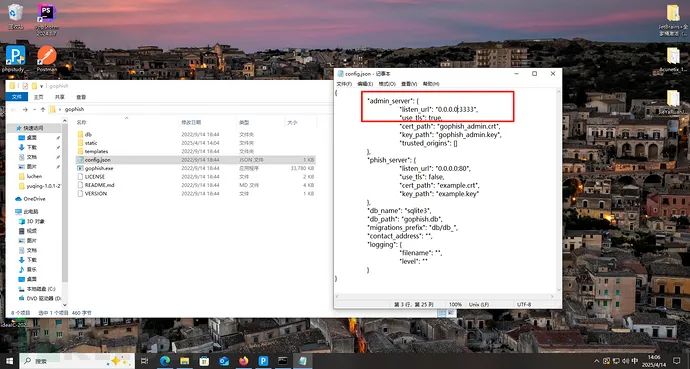The image size is (690, 369).
Task: Open the recent locations dropdown in Explorer
Action: pyautogui.click(x=36, y=109)
